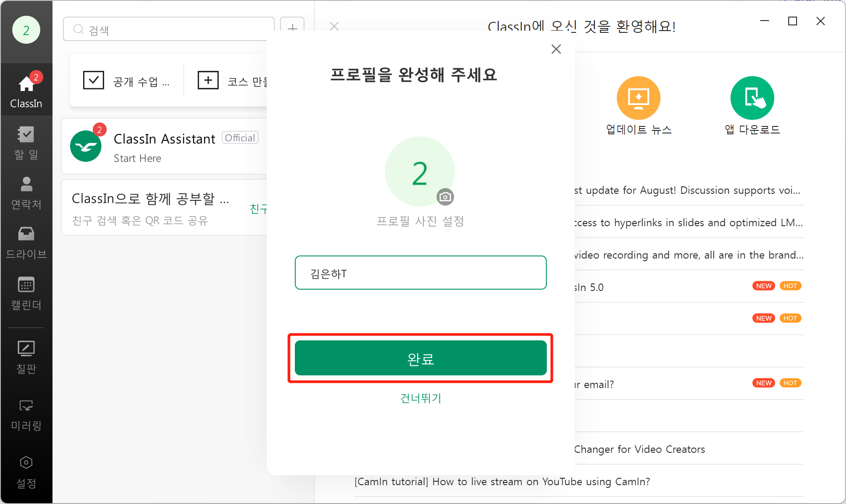Click the name input field 김은하T
Image resolution: width=846 pixels, height=504 pixels.
click(x=421, y=273)
